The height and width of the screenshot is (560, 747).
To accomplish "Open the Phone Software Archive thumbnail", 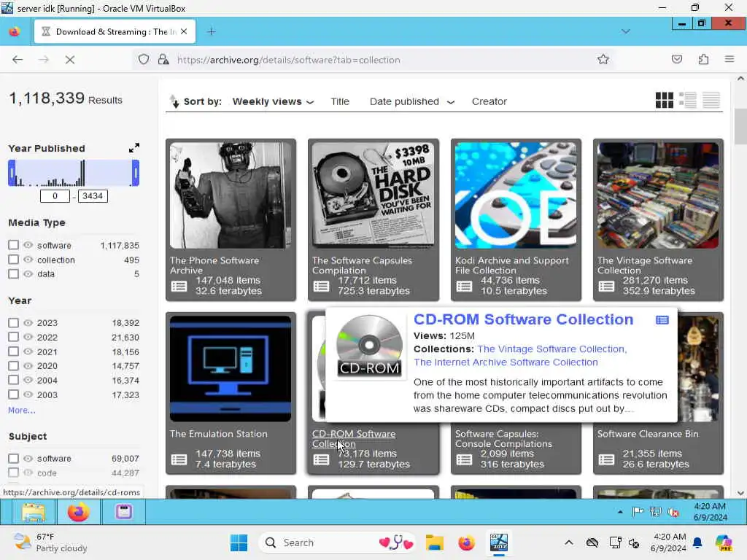I will coord(231,195).
